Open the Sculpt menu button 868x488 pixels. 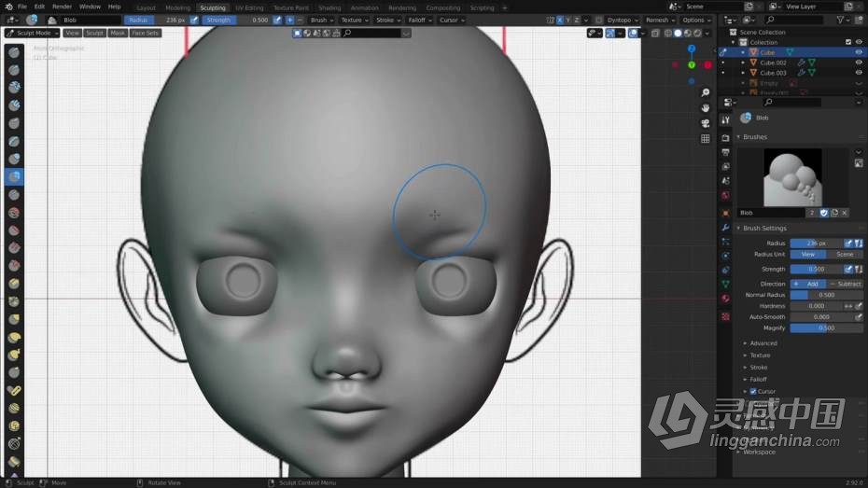(x=94, y=34)
